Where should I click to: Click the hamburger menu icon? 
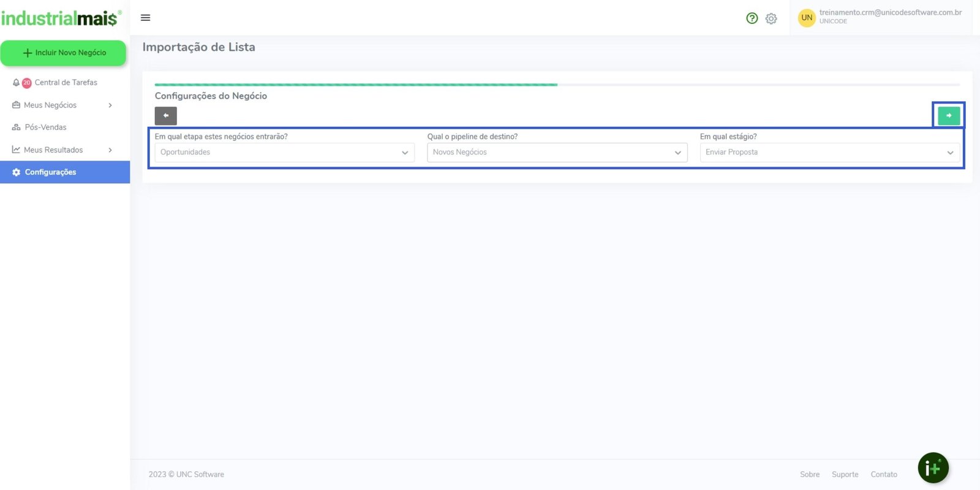coord(145,18)
